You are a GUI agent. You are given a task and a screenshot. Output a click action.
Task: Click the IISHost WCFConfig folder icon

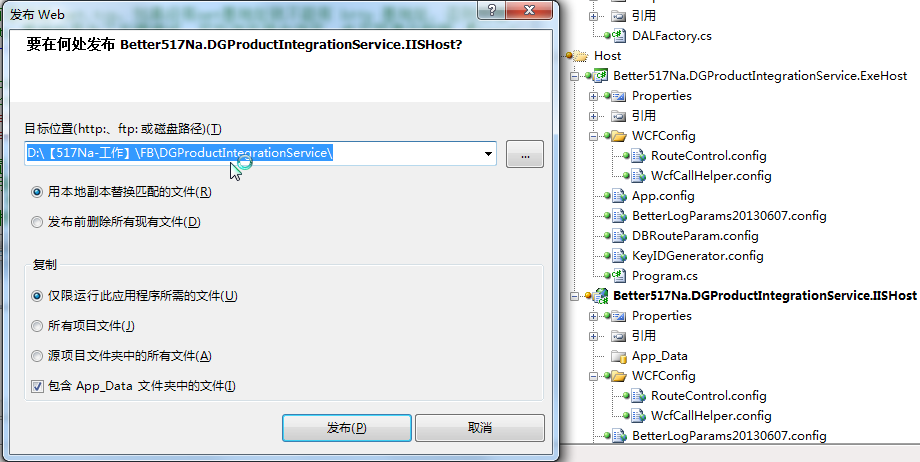point(618,376)
